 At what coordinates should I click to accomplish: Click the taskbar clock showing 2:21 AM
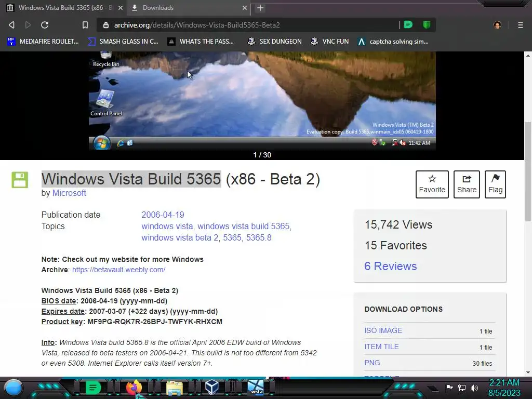click(x=504, y=388)
